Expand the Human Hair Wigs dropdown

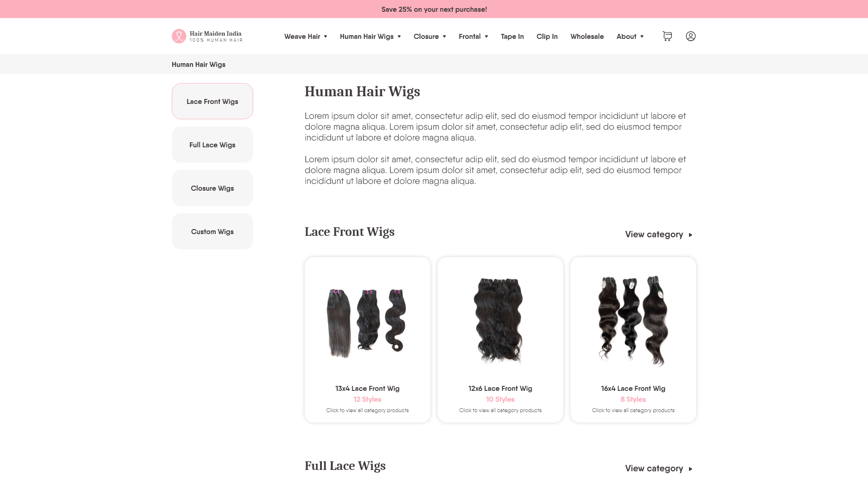click(370, 37)
